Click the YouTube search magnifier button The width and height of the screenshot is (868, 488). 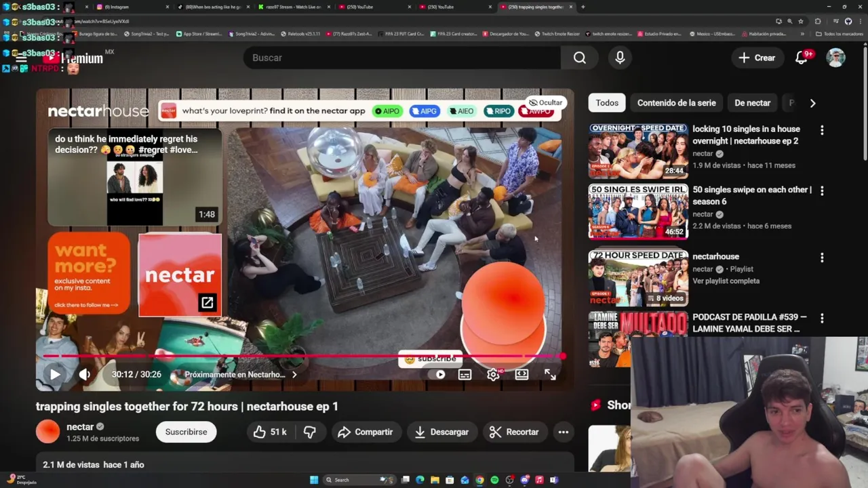pos(579,58)
